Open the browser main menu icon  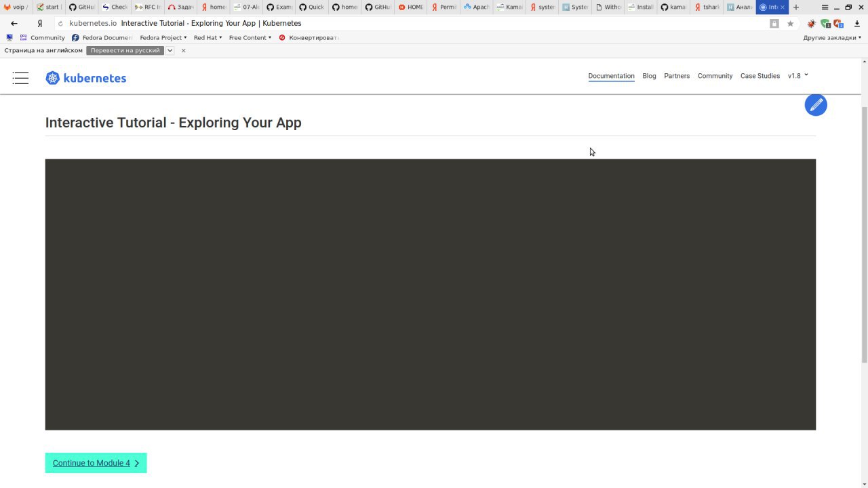[825, 7]
